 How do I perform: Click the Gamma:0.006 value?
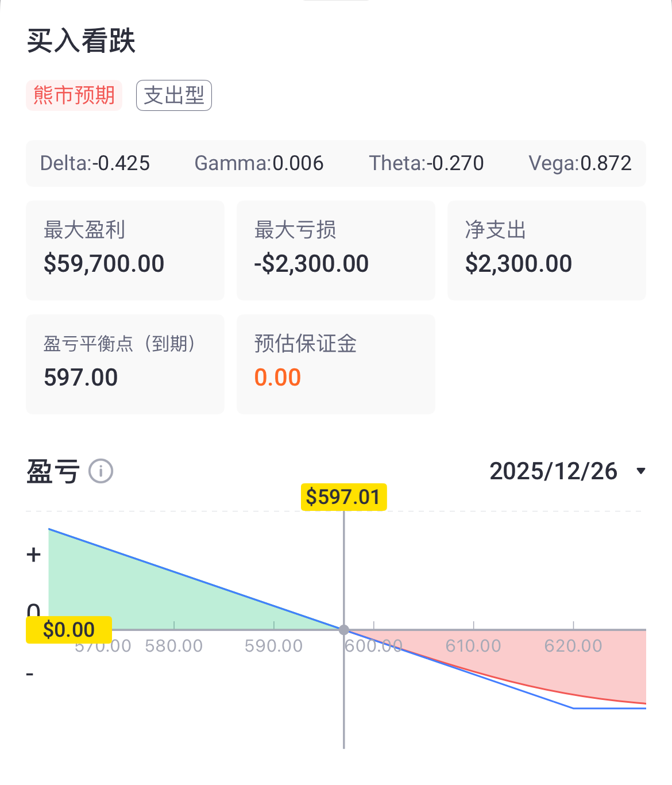point(259,163)
